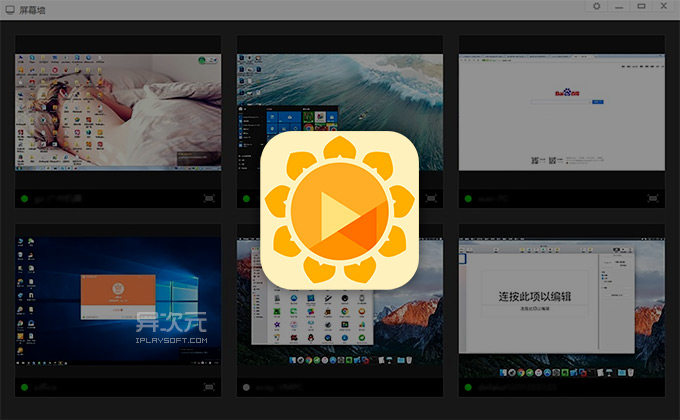Click green status dot under Baidu screen
The width and height of the screenshot is (680, 420).
click(x=468, y=198)
